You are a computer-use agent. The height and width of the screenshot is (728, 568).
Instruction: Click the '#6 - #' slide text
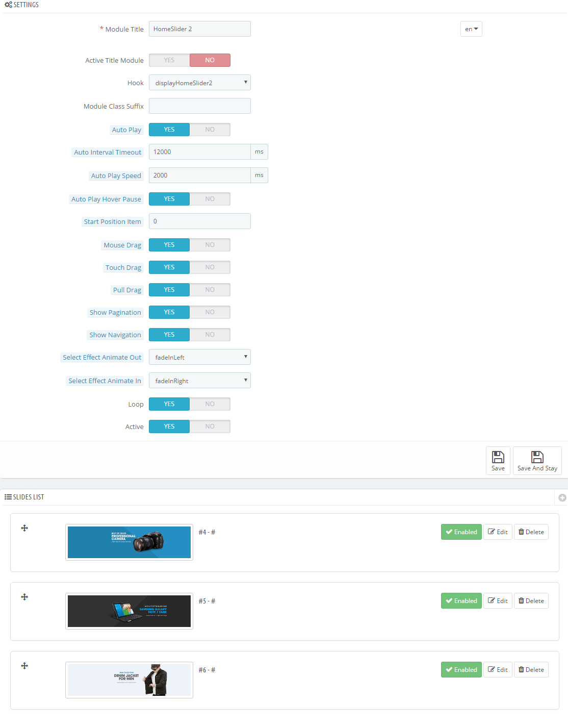tap(207, 670)
